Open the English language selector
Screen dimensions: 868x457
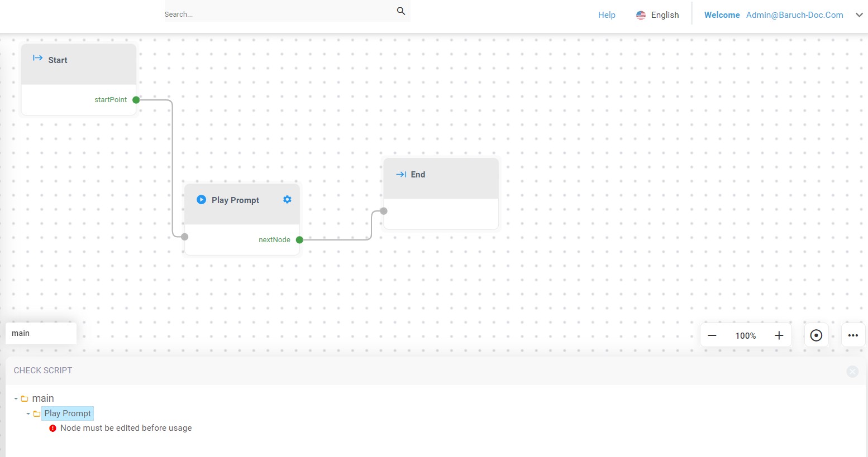click(657, 15)
